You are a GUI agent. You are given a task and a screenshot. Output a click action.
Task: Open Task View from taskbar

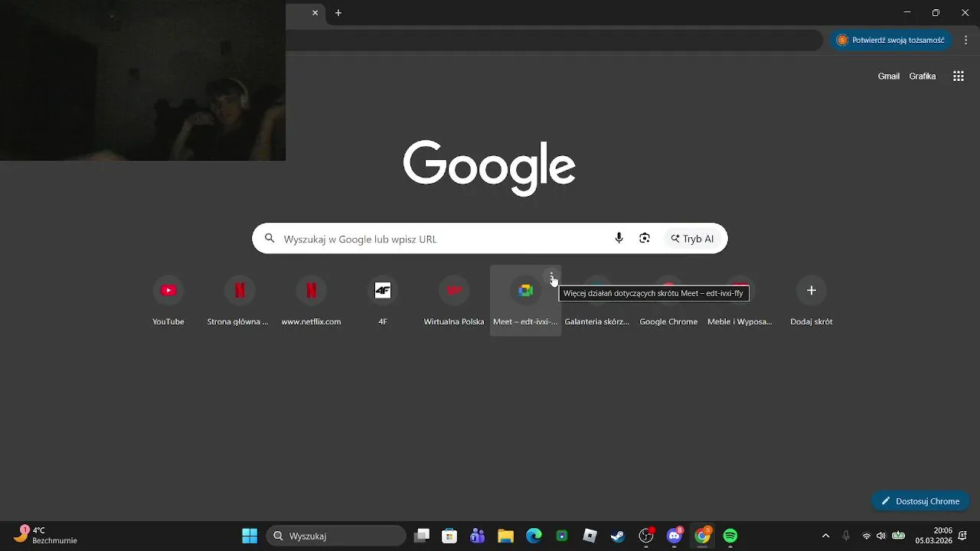[422, 536]
